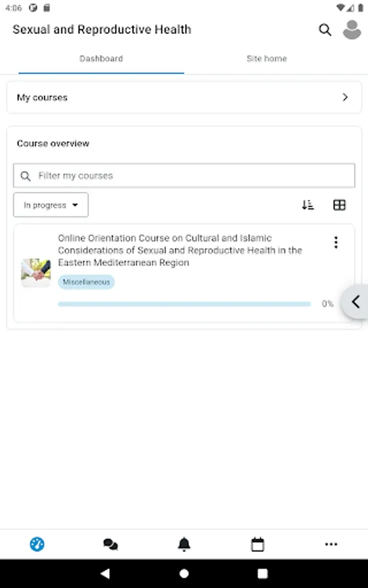
Task: Expand the side drawer arrow tab
Action: [355, 302]
